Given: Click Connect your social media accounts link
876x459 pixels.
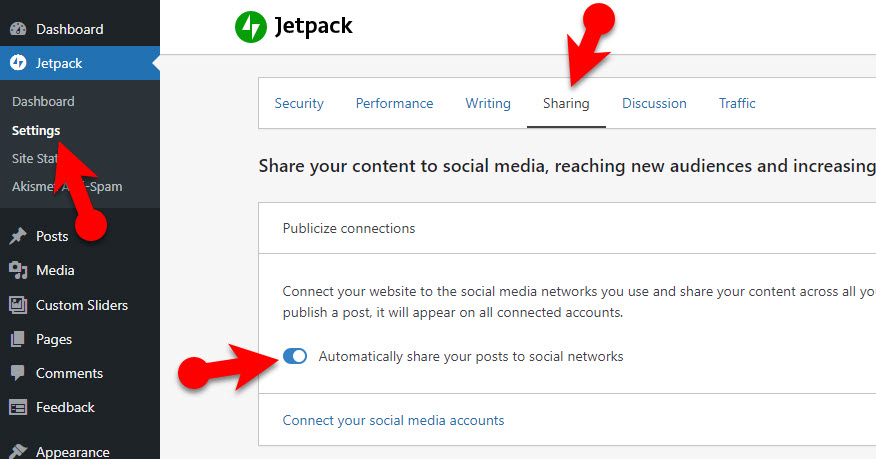Looking at the screenshot, I should (393, 420).
